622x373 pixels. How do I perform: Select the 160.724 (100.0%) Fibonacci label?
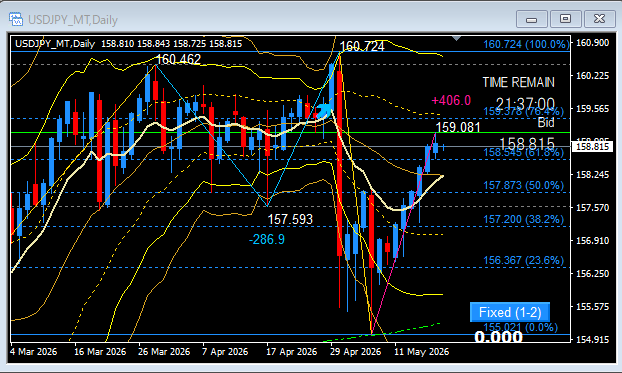526,44
